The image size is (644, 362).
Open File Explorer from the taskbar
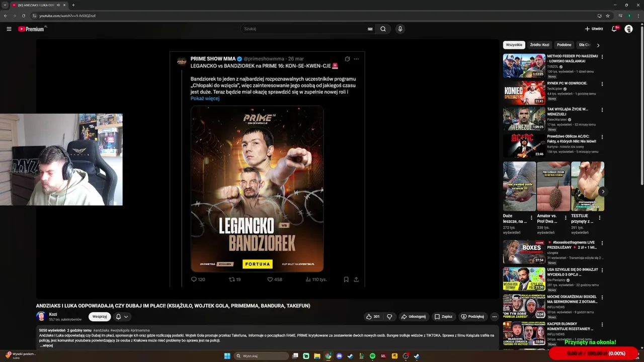[317, 356]
